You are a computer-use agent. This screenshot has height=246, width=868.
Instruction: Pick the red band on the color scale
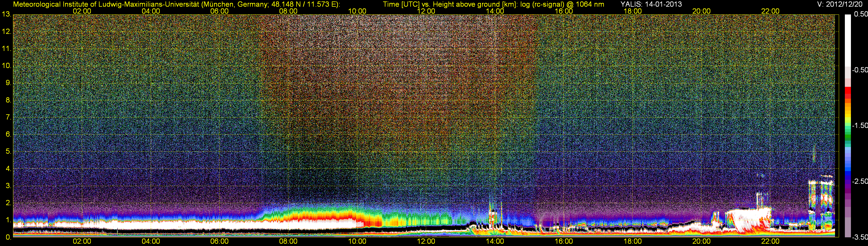[x=847, y=90]
